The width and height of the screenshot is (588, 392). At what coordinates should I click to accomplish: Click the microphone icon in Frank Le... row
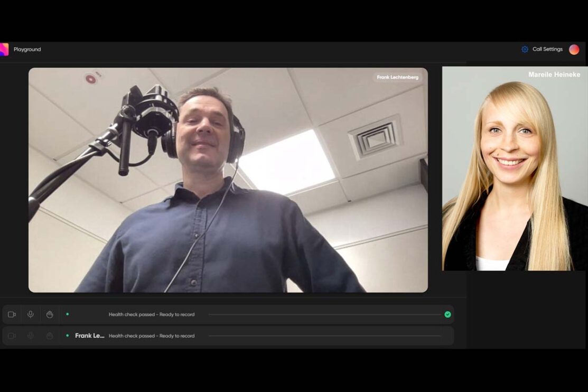(x=31, y=335)
